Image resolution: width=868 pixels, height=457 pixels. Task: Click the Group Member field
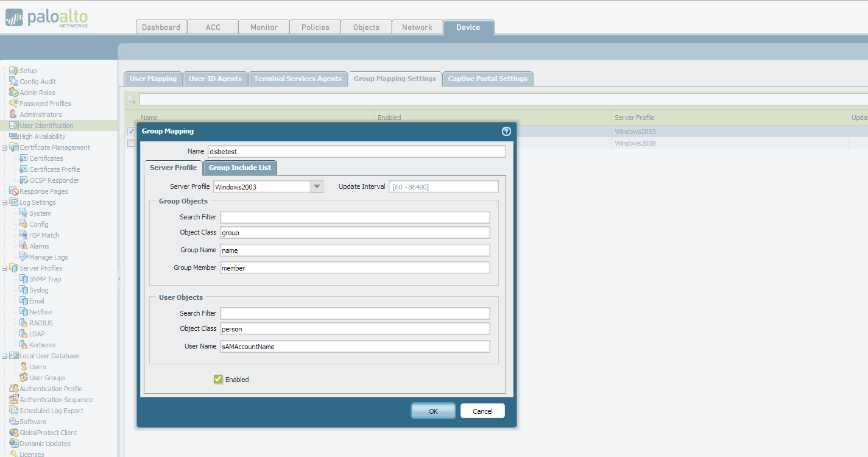point(355,268)
